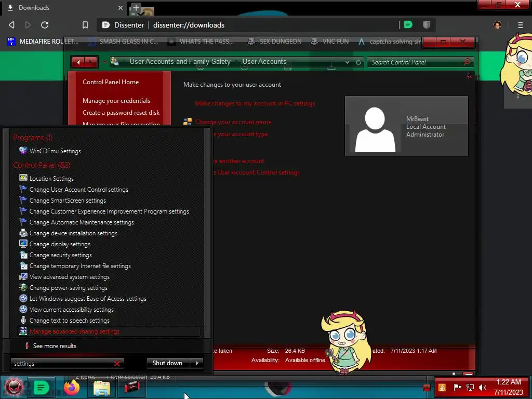Click the Java update tray icon
Viewport: 532px width, 399px height.
click(442, 388)
